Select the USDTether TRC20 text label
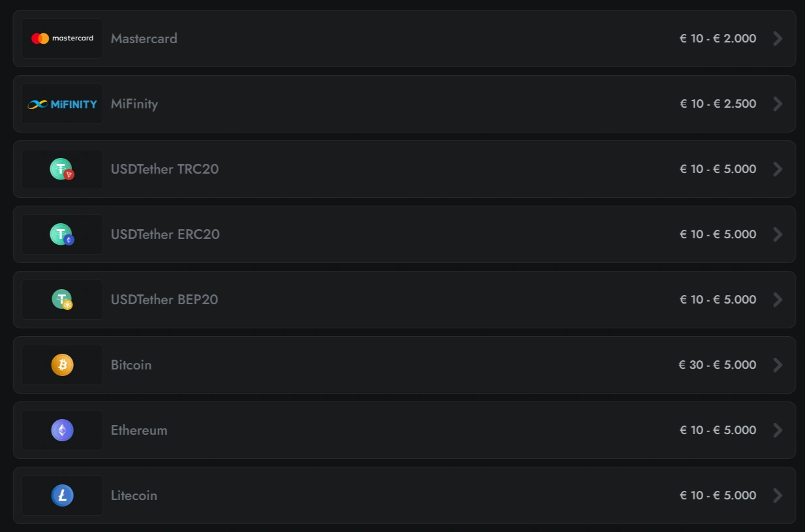 (x=165, y=169)
